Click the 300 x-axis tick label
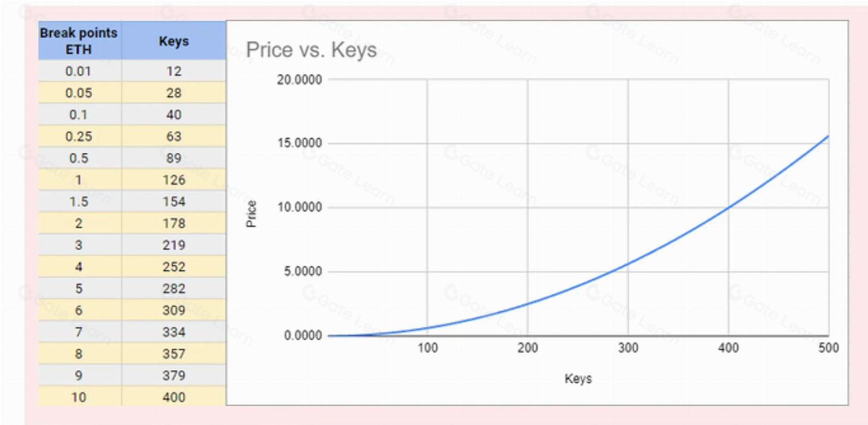The height and width of the screenshot is (425, 868). tap(628, 348)
